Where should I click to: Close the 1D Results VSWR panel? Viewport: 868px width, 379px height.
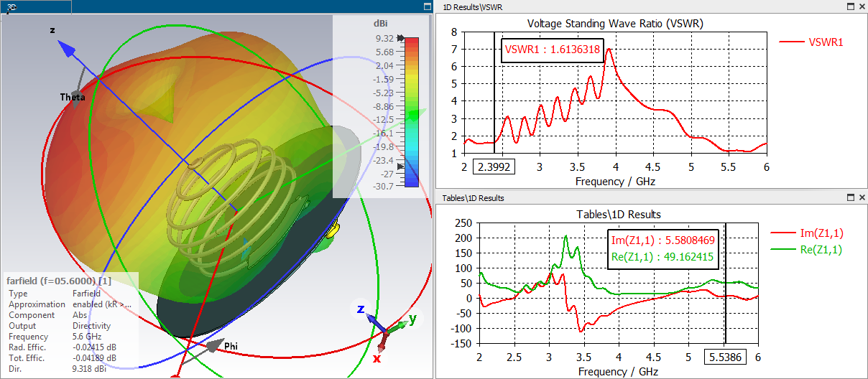pyautogui.click(x=861, y=6)
